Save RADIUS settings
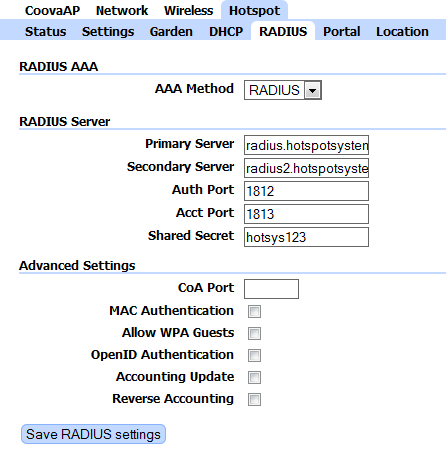Viewport: 446px width, 475px height. [93, 434]
